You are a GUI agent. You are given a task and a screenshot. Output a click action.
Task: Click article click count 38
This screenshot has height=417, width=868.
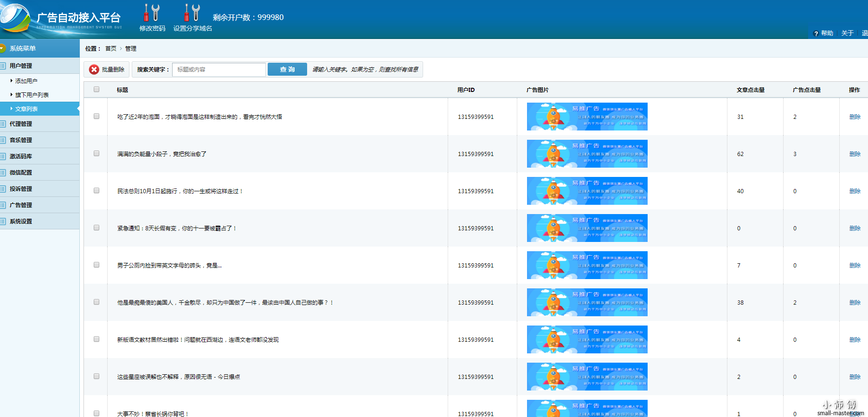point(740,303)
